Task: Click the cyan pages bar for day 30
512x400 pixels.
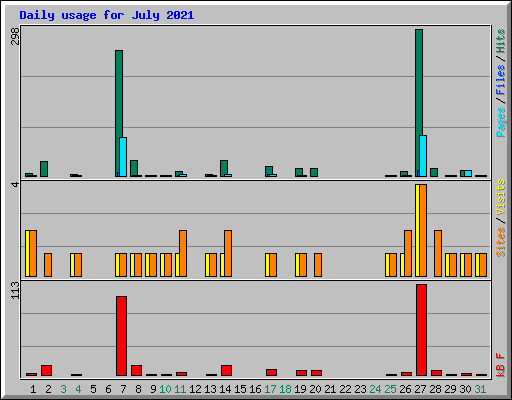Action: [468, 173]
